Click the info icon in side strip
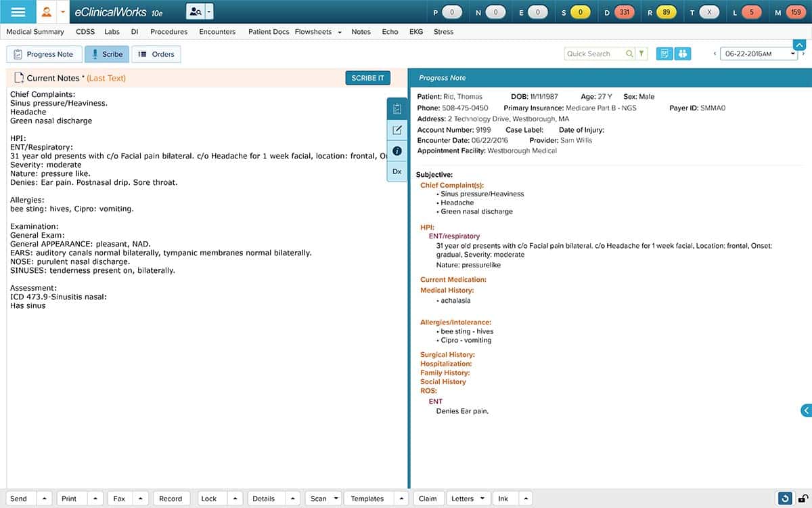This screenshot has width=812, height=508. (397, 150)
